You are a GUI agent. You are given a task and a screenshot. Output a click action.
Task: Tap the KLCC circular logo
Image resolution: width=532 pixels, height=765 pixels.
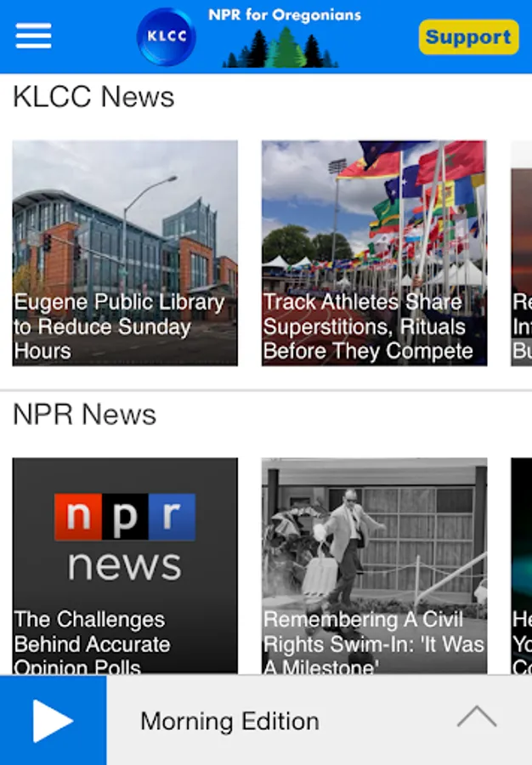click(167, 37)
